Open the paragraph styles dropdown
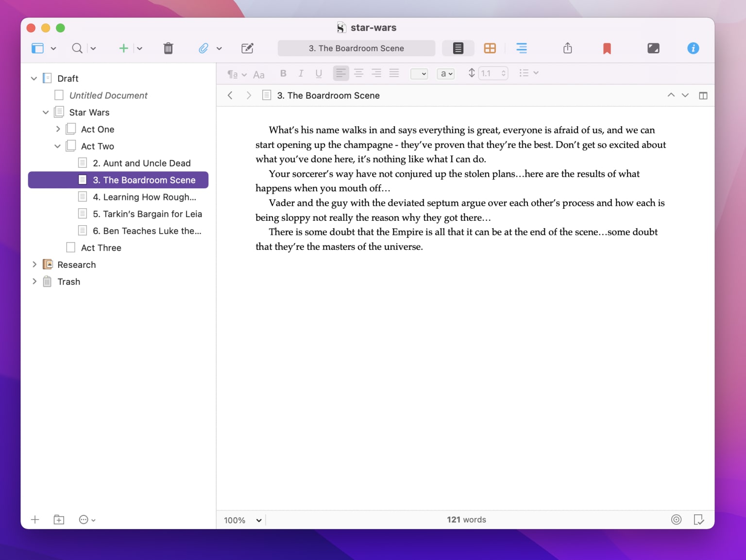The image size is (746, 560). 237,74
